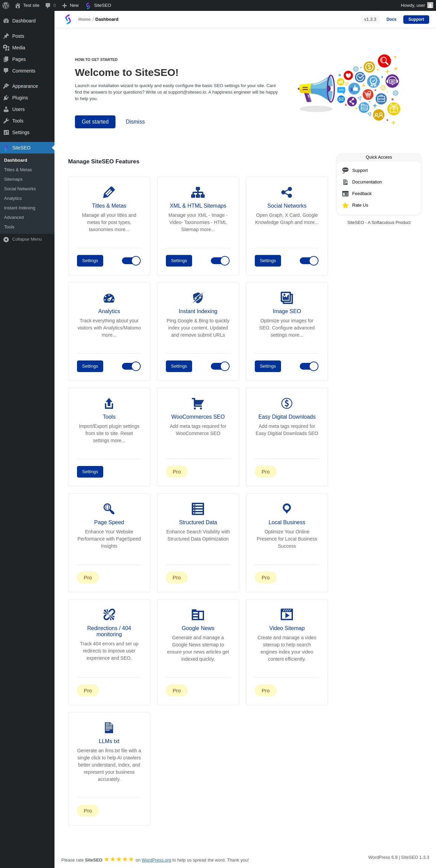436x868 pixels.
Task: Click the Home breadcrumb link
Action: coord(84,19)
